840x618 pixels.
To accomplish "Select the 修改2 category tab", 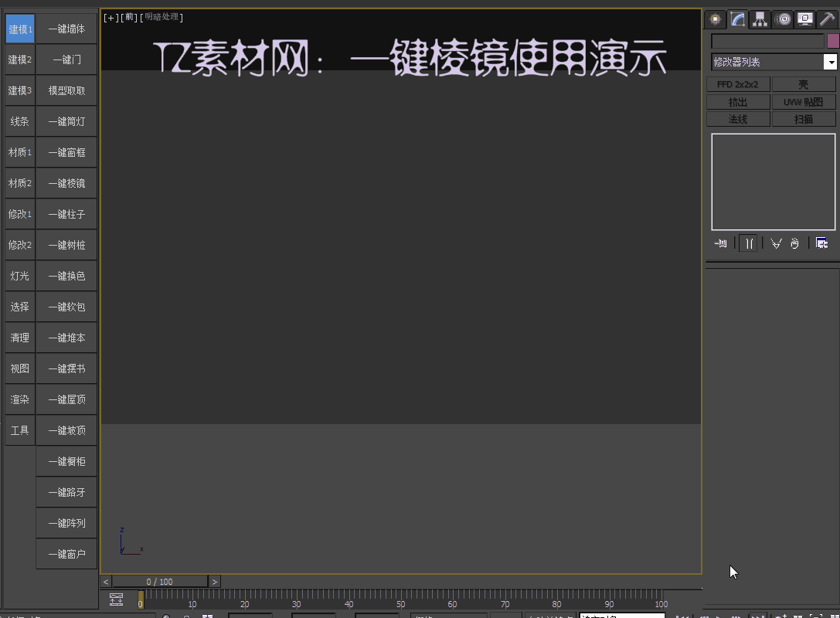I will pos(20,246).
